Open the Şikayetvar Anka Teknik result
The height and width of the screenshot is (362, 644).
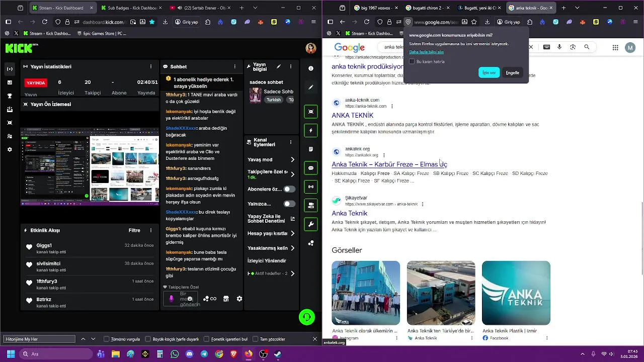tap(349, 213)
